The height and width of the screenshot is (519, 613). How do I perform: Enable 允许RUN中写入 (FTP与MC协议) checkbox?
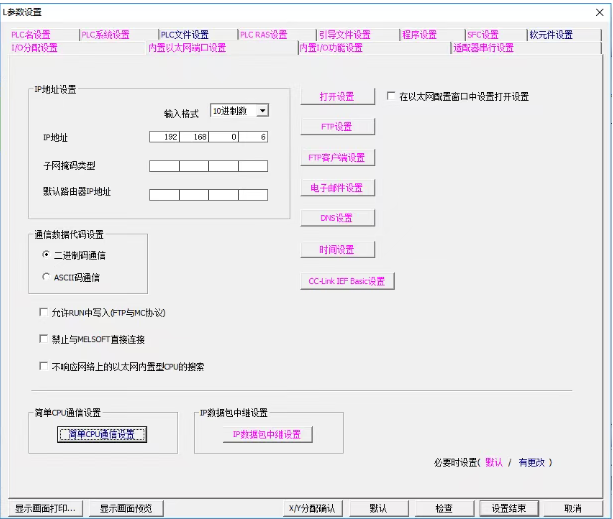tap(43, 313)
